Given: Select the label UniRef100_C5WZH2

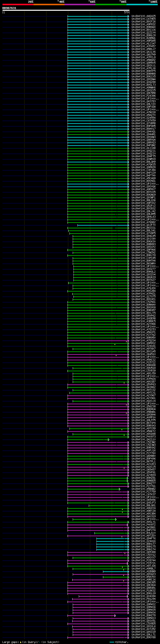Looking at the screenshot, I should coord(143,252).
